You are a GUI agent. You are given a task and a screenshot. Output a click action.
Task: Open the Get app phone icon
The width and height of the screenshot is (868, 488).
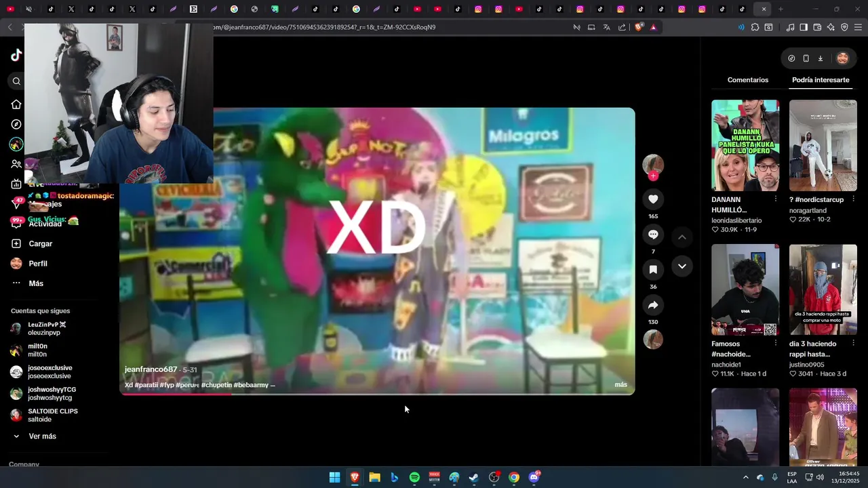(806, 58)
